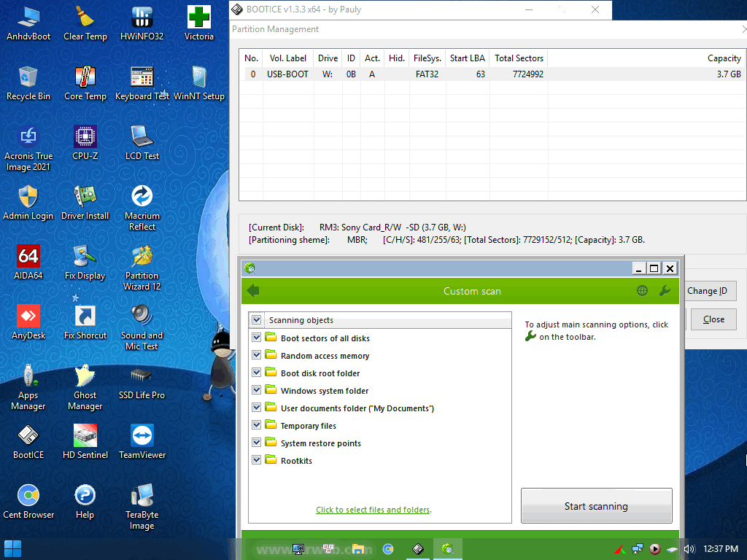Launch Ghost Manager
This screenshot has height=560, width=747.
pos(85,388)
